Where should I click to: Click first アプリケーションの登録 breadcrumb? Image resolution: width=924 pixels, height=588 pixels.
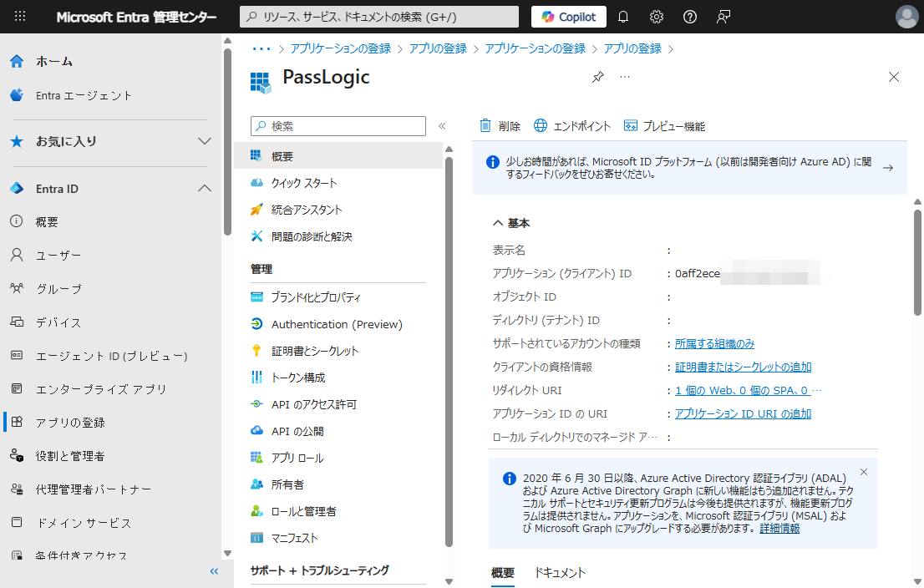coord(341,49)
